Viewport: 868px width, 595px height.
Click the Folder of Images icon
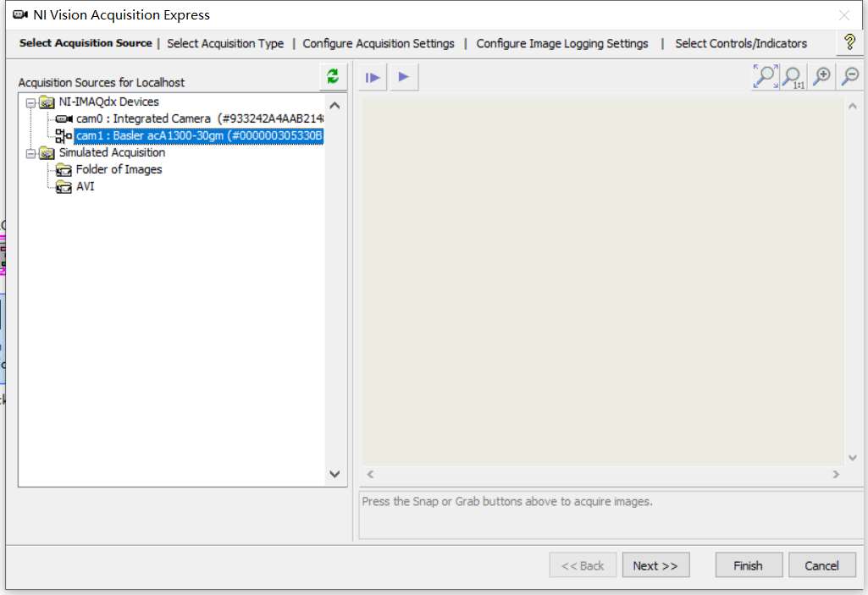pyautogui.click(x=64, y=170)
